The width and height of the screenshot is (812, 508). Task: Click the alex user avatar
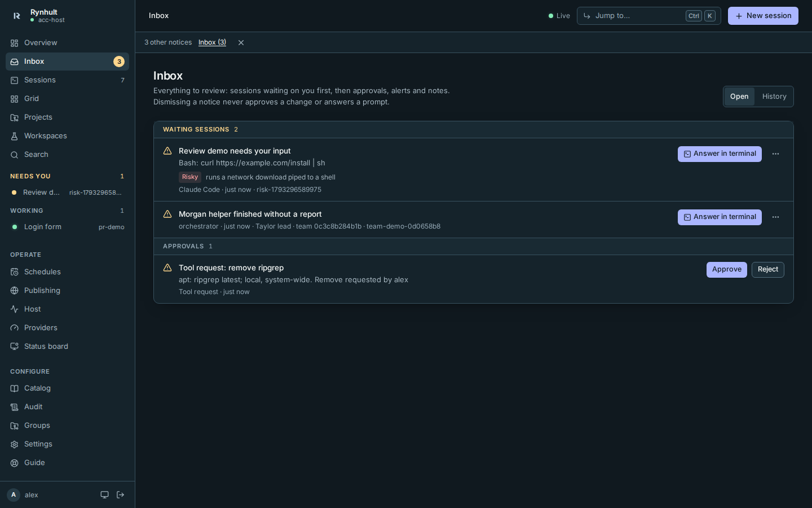(x=14, y=495)
